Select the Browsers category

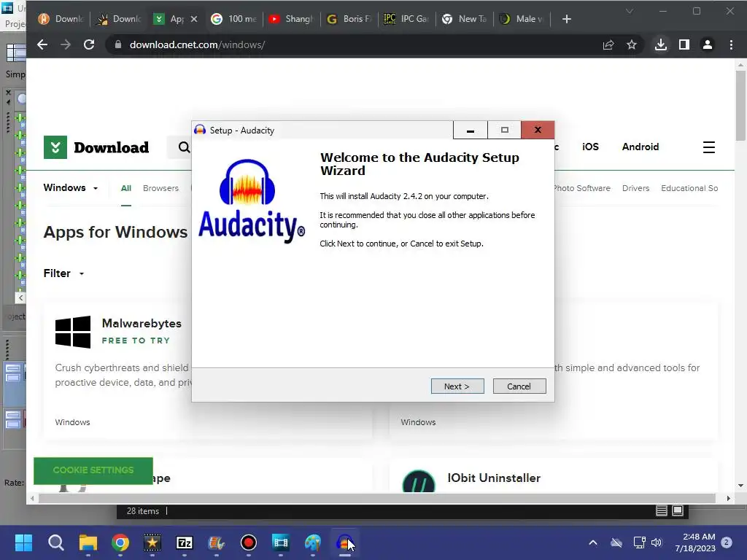click(x=160, y=188)
